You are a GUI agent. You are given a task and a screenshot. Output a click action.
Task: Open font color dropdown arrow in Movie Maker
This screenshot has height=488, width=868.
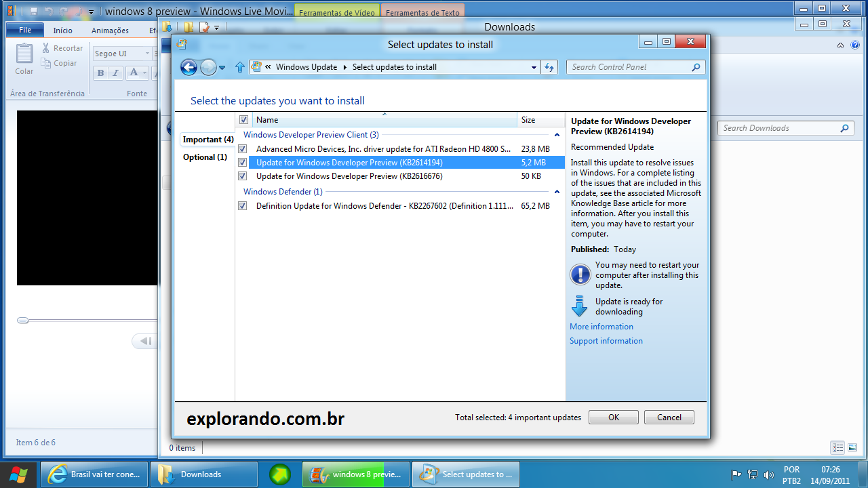click(x=145, y=73)
